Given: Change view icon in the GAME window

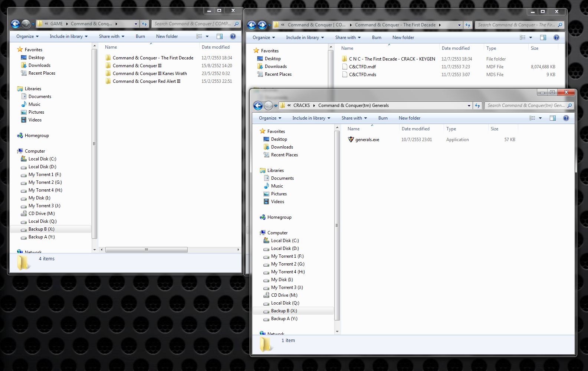Looking at the screenshot, I should point(199,36).
